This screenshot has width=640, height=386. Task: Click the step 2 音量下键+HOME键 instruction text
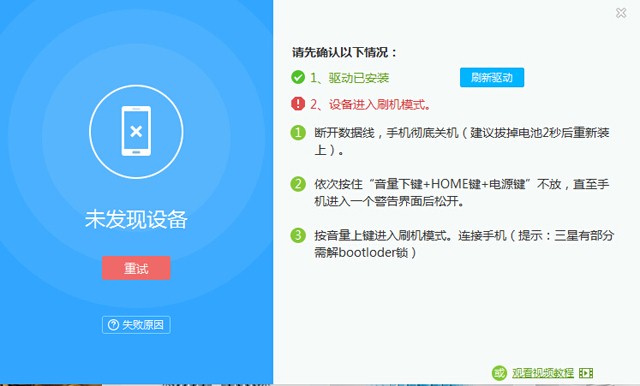tap(461, 193)
